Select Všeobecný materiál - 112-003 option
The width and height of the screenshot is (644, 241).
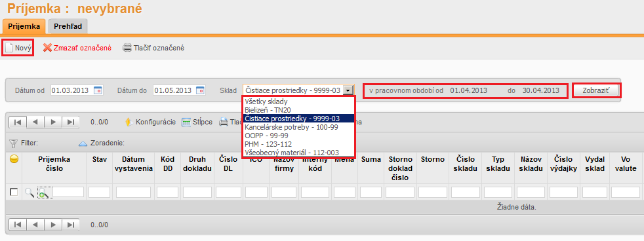point(298,153)
